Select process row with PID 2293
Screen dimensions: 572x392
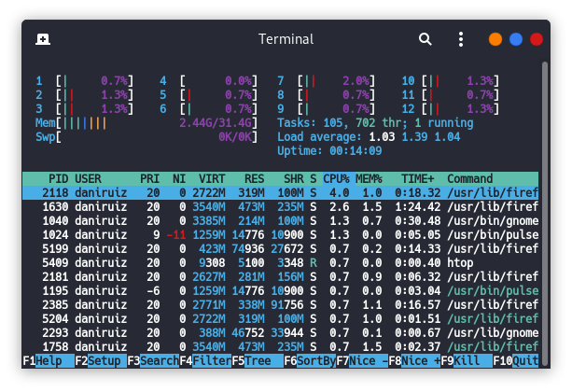[x=280, y=333]
